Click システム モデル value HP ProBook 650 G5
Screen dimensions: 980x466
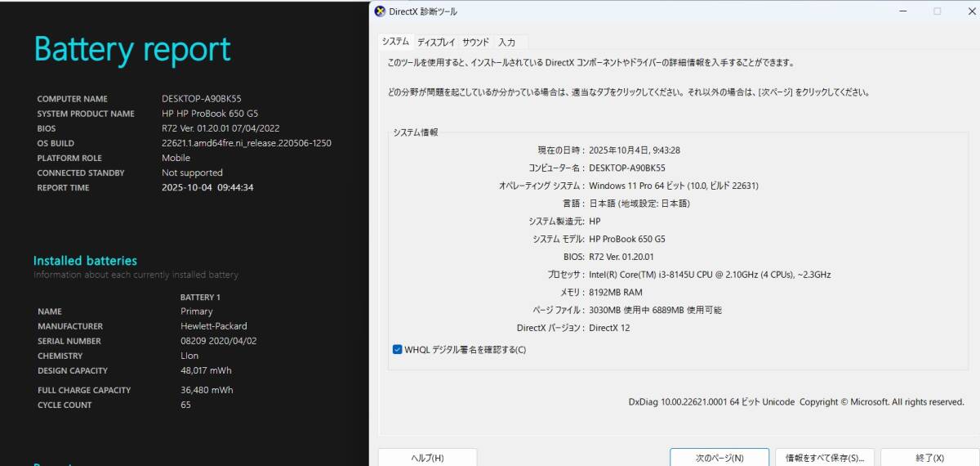click(x=627, y=240)
